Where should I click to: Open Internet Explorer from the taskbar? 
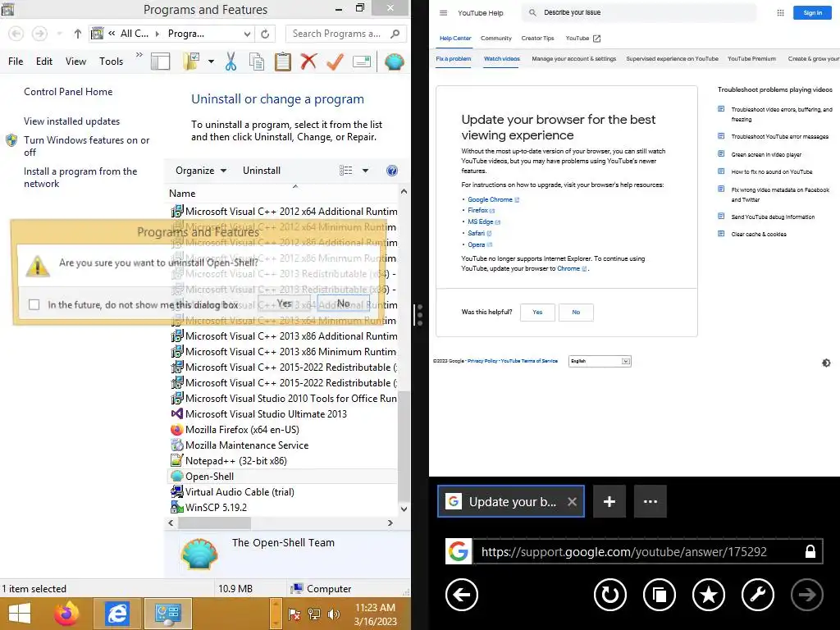click(x=116, y=614)
